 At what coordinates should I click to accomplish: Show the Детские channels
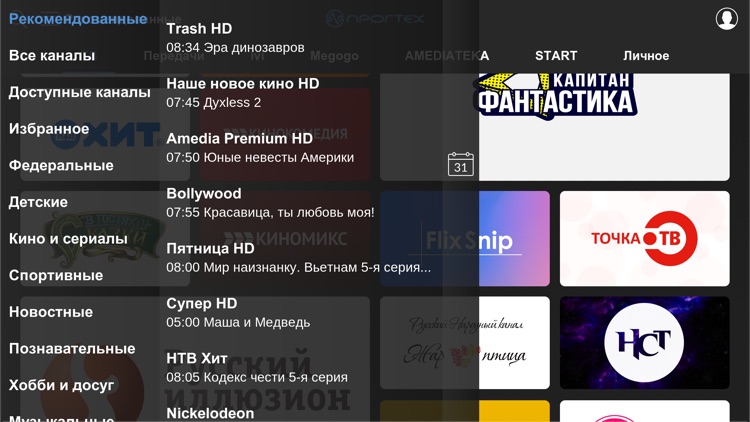point(38,202)
